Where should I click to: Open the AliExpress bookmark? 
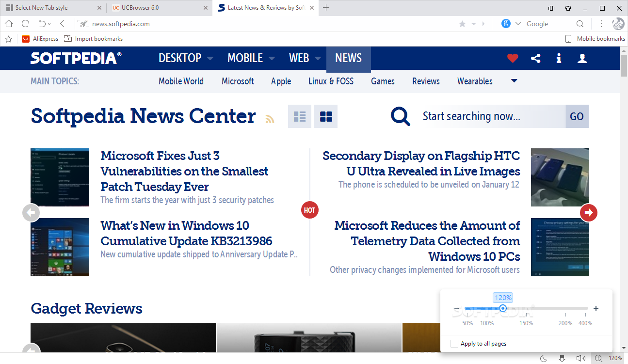pyautogui.click(x=40, y=39)
